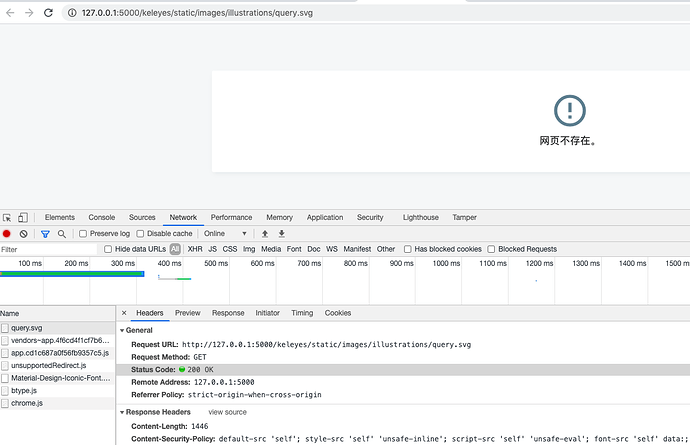The width and height of the screenshot is (690, 445).
Task: Select the Cookies detail tab
Action: [338, 313]
